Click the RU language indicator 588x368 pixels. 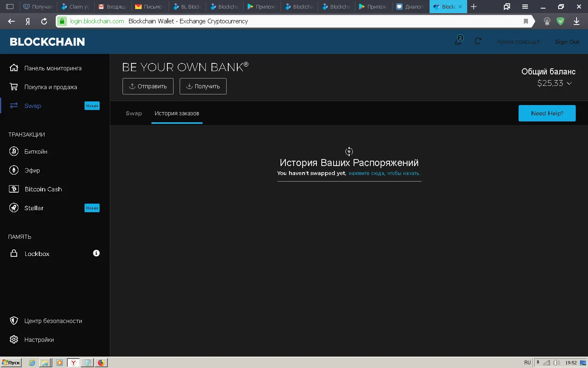click(528, 362)
